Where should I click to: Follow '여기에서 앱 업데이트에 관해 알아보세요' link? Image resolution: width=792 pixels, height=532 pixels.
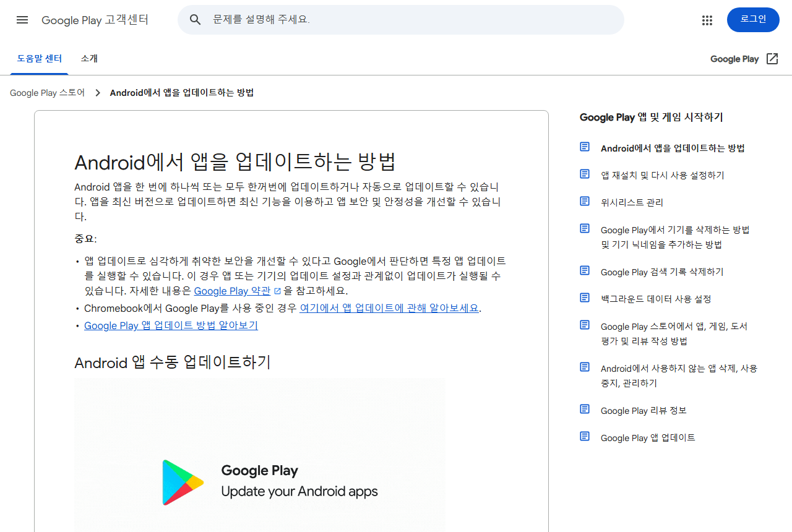point(389,308)
